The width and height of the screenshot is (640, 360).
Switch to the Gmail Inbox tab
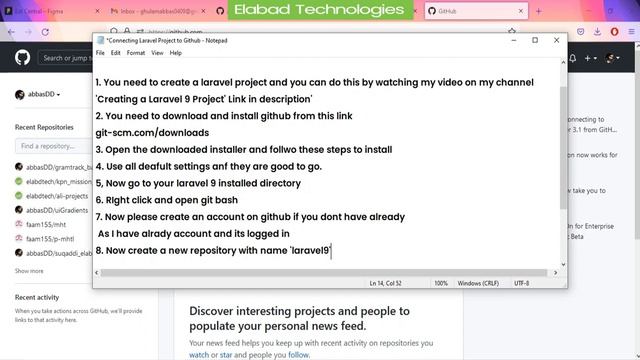tap(158, 11)
